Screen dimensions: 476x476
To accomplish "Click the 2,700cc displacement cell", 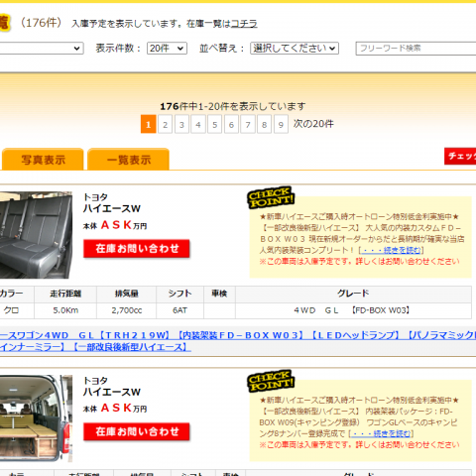I will [x=127, y=310].
